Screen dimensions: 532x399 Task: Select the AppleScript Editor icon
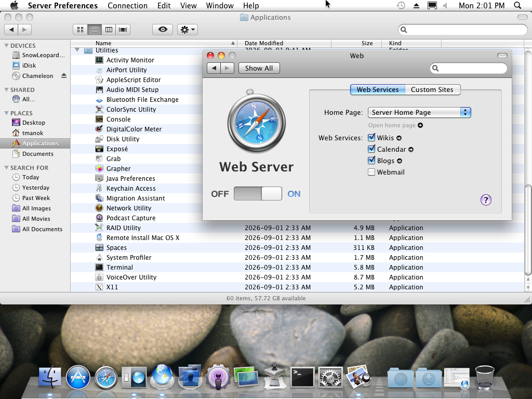pyautogui.click(x=99, y=79)
